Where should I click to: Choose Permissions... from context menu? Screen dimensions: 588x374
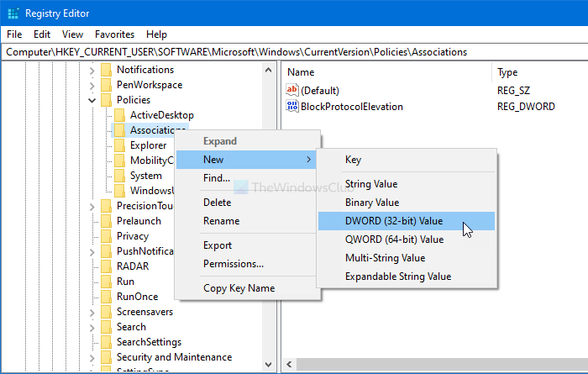point(234,264)
